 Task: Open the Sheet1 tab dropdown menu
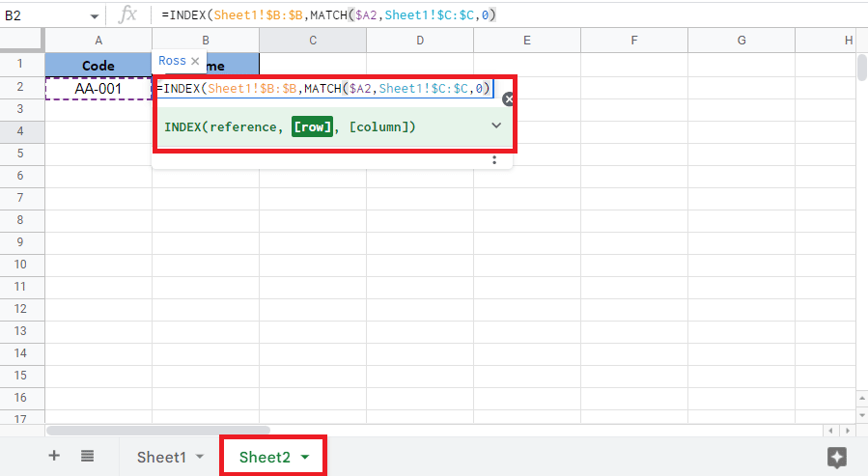[200, 457]
